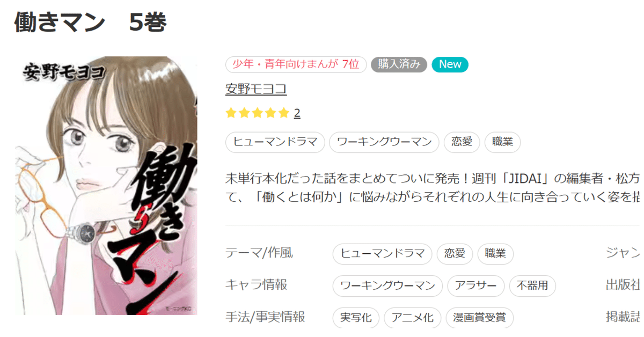Viewport: 644px width, 337px height.
Task: Open the 漫画賞受賞 tag
Action: pyautogui.click(x=480, y=318)
